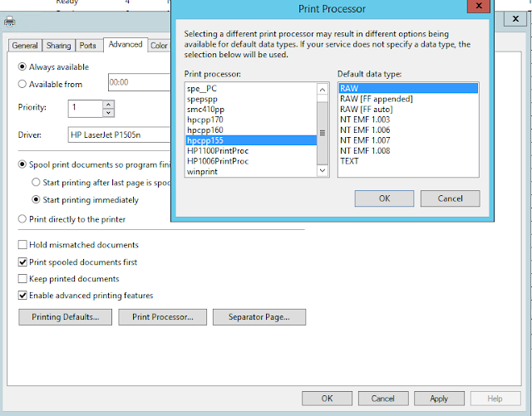The image size is (532, 416).
Task: Select the Always available radio button
Action: click(x=22, y=66)
